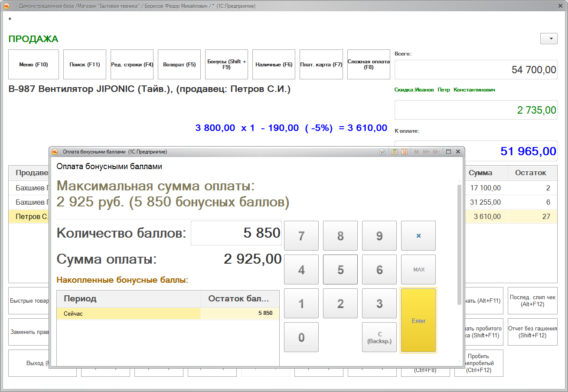Close the main 1C window
This screenshot has width=568, height=392.
[560, 6]
